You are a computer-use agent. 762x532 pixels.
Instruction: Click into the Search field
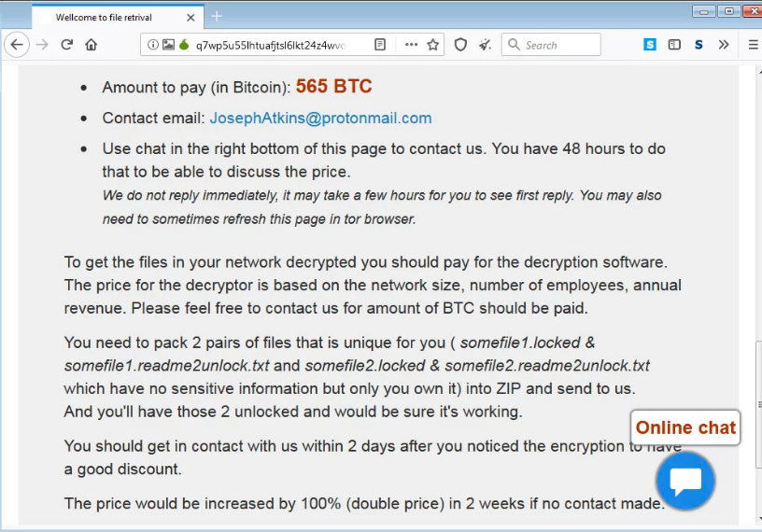pos(551,45)
